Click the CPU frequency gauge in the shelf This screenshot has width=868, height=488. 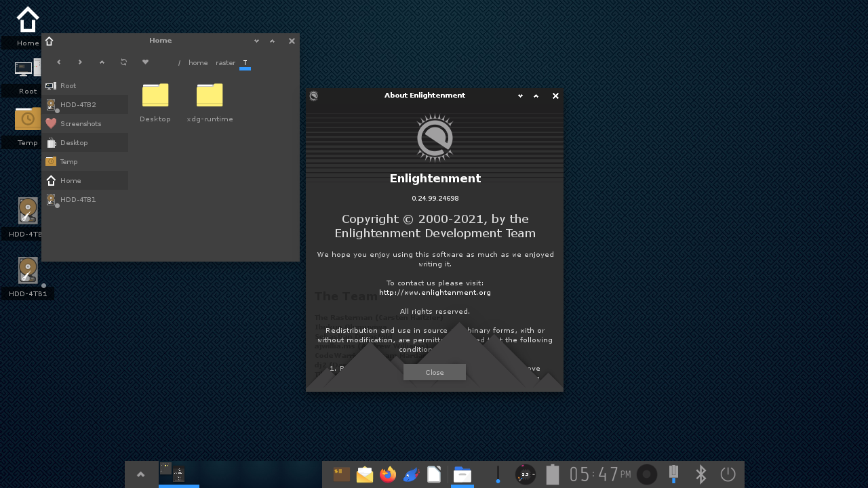click(525, 474)
